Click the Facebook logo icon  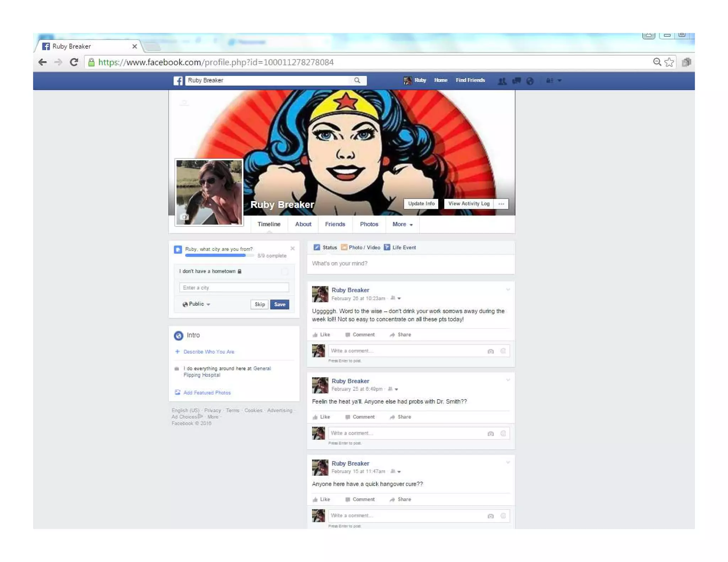click(178, 81)
